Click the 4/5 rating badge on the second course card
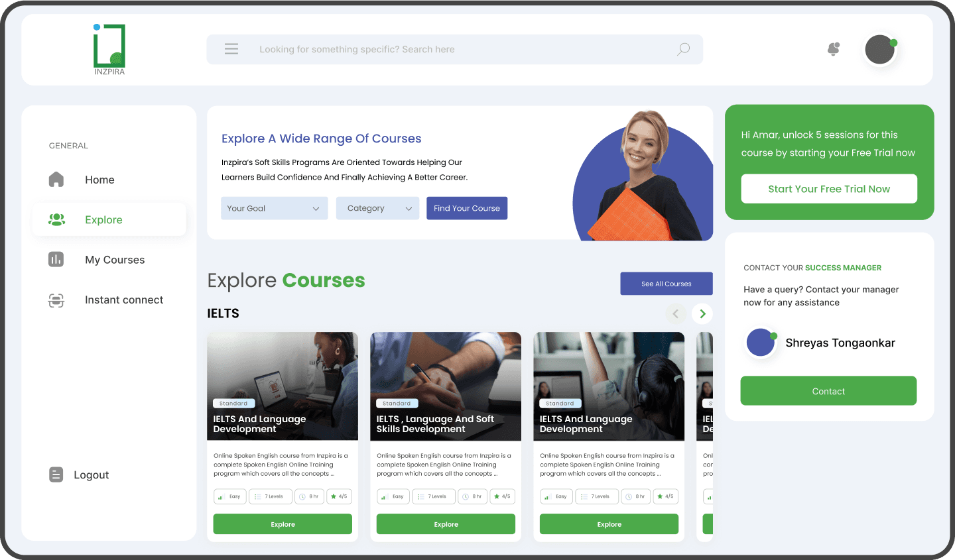This screenshot has height=560, width=955. coord(503,496)
